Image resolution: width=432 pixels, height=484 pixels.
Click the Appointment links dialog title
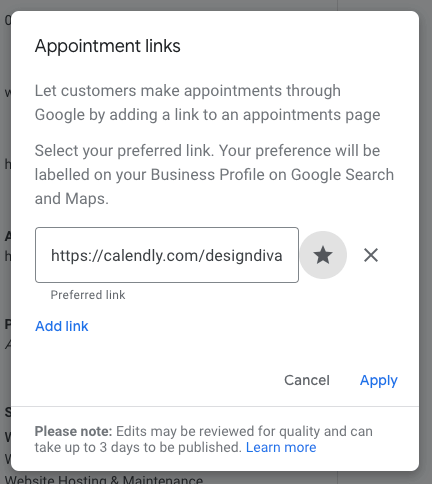click(108, 46)
